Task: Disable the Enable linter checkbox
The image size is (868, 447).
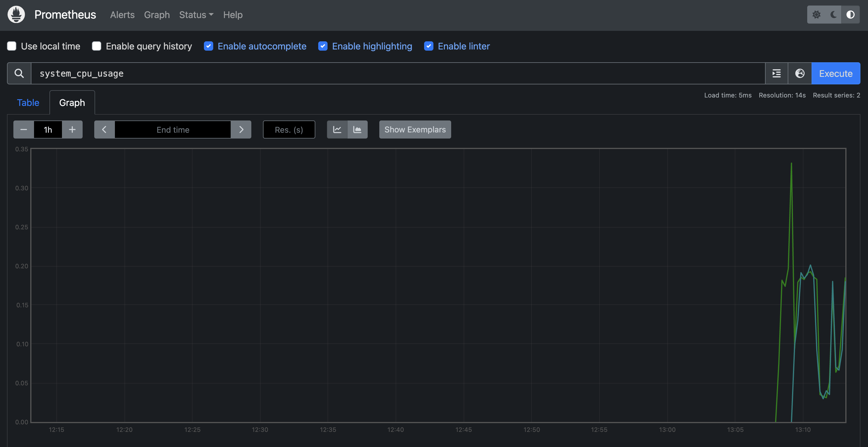Action: [x=428, y=46]
